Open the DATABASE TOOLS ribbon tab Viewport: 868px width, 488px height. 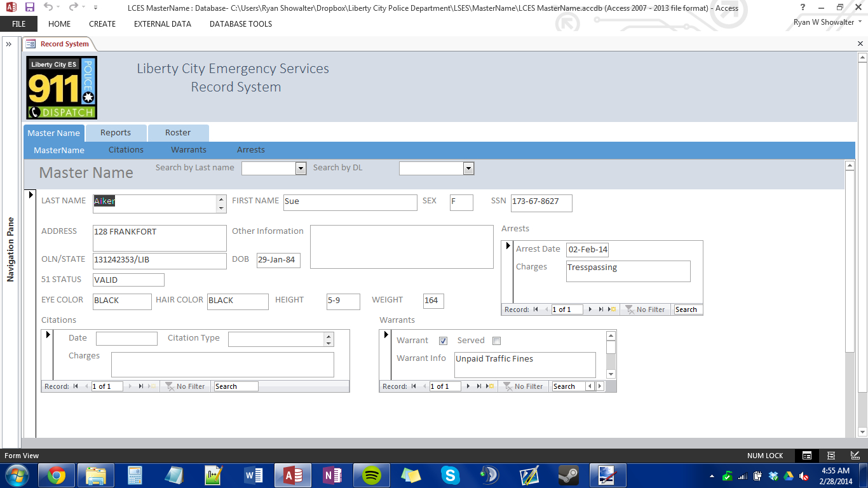240,24
